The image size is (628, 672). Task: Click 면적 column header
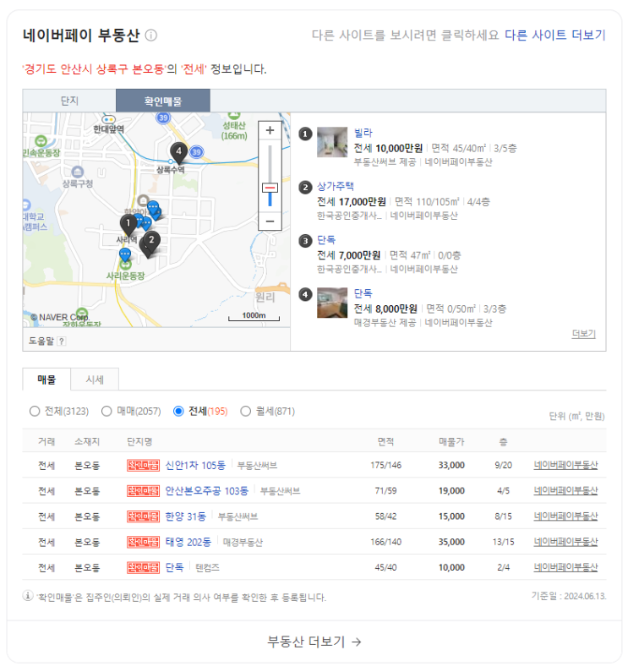point(385,442)
